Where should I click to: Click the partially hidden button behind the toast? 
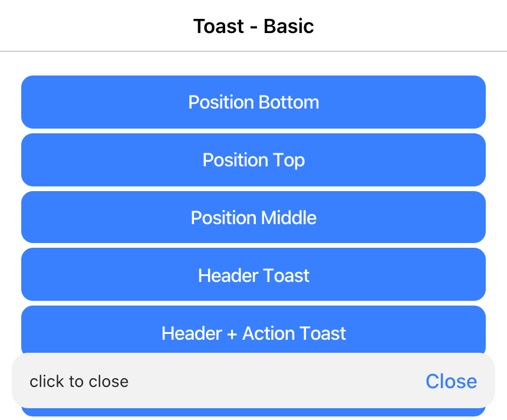[x=253, y=415]
